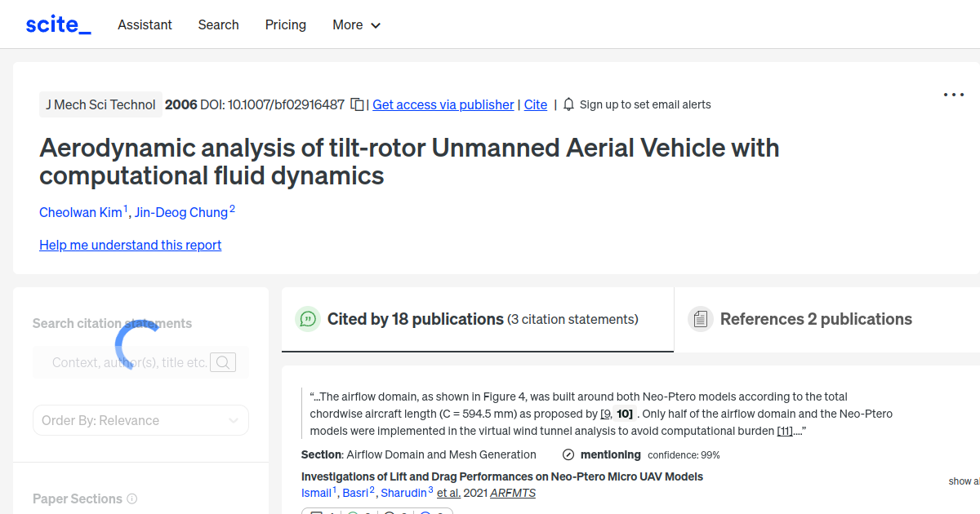Click the scite_ logo
The width and height of the screenshot is (980, 514).
click(x=57, y=24)
